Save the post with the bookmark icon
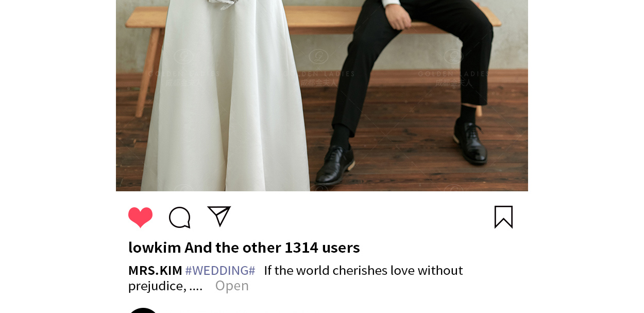 pos(503,217)
